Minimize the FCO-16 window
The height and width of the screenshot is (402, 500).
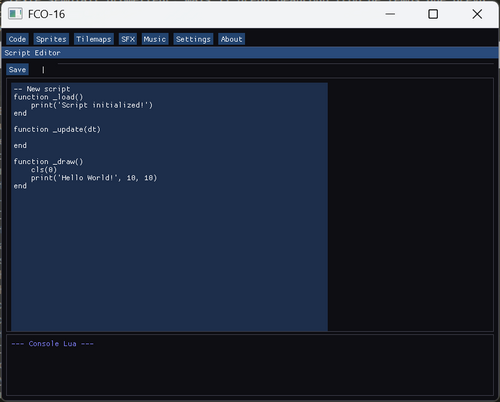pyautogui.click(x=390, y=14)
